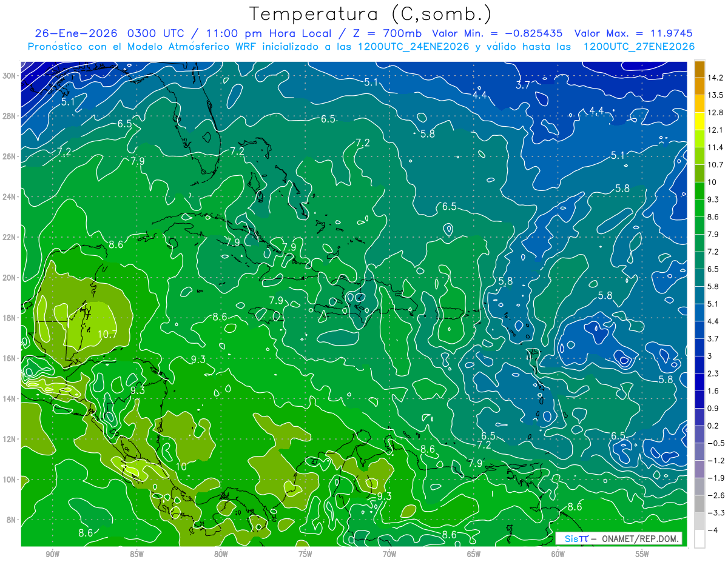Click the "ONAMET/REP.DOM." credit label
This screenshot has height=562, width=728.
pyautogui.click(x=639, y=538)
